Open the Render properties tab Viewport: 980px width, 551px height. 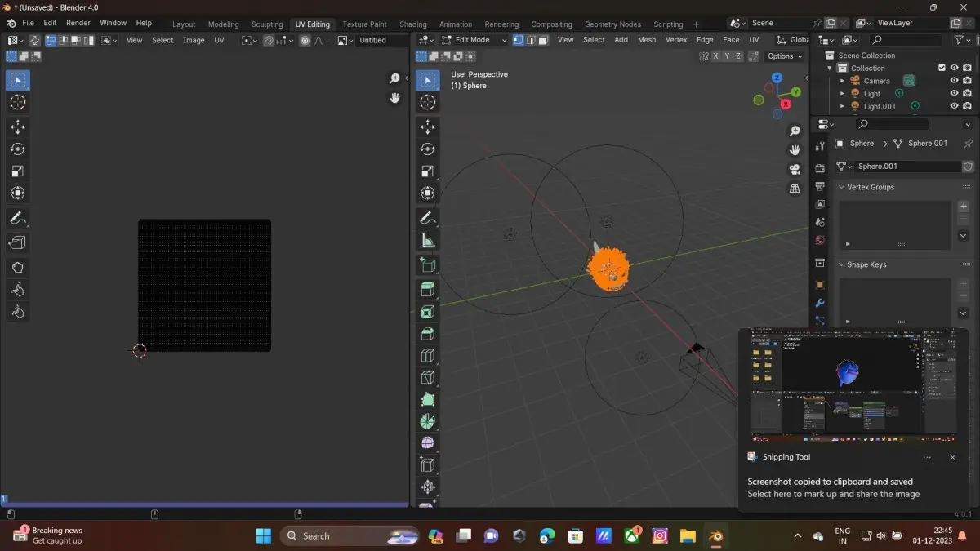tap(820, 168)
